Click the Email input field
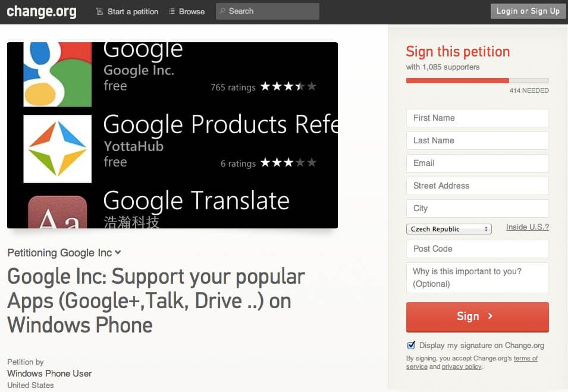The height and width of the screenshot is (392, 568). pyautogui.click(x=478, y=164)
